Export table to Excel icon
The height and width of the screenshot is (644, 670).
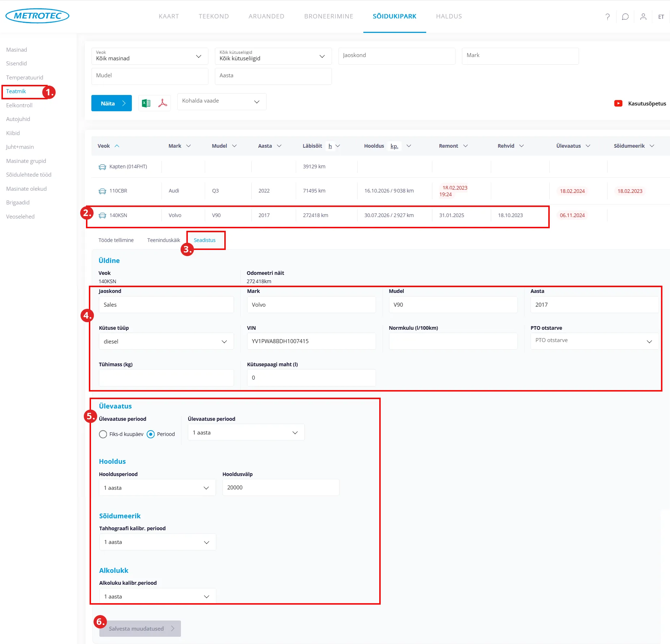pos(146,103)
